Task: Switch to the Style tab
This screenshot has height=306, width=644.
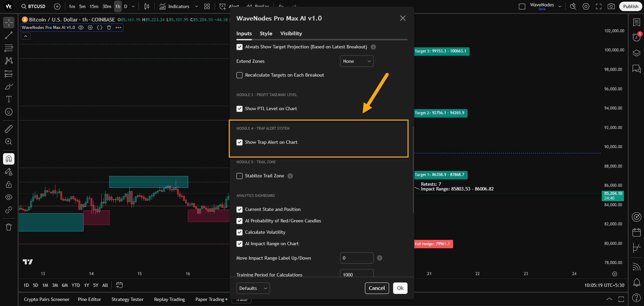Action: tap(266, 33)
